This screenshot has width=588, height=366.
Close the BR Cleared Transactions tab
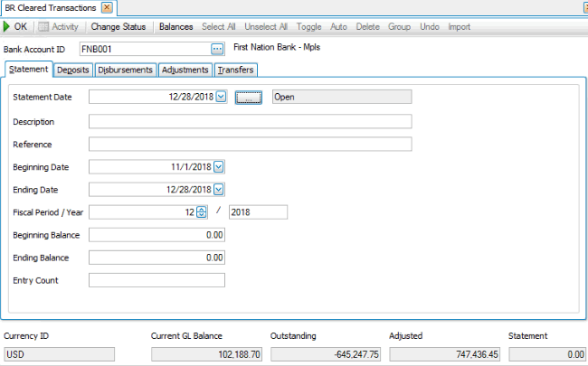point(107,8)
